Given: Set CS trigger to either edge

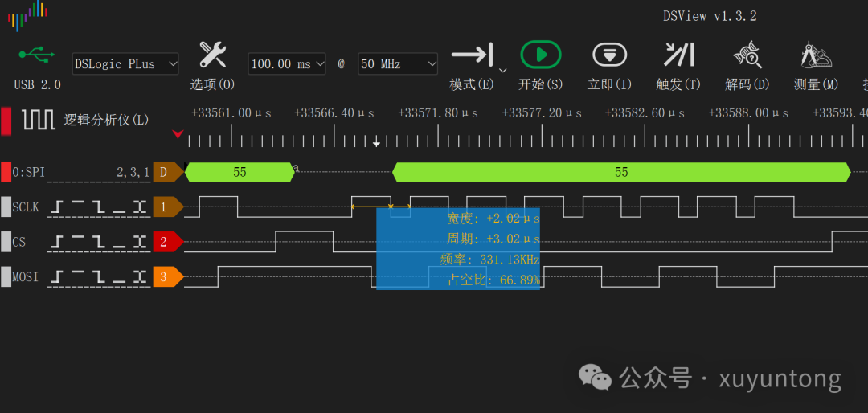Looking at the screenshot, I should click(140, 243).
